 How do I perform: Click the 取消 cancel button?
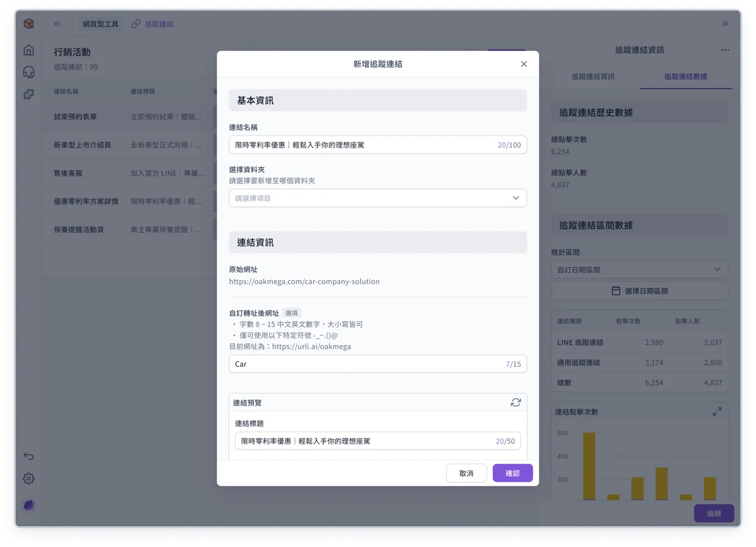466,473
